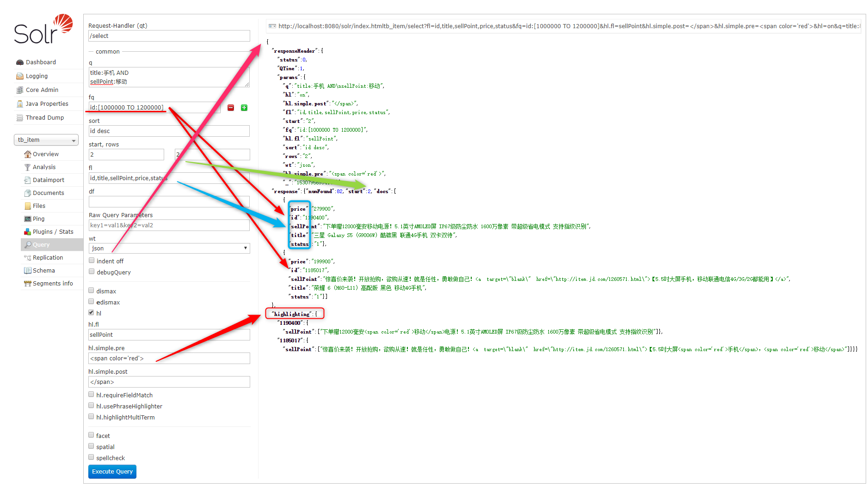This screenshot has width=868, height=486.
Task: Click the URL link icon beside request URL
Action: pos(272,26)
